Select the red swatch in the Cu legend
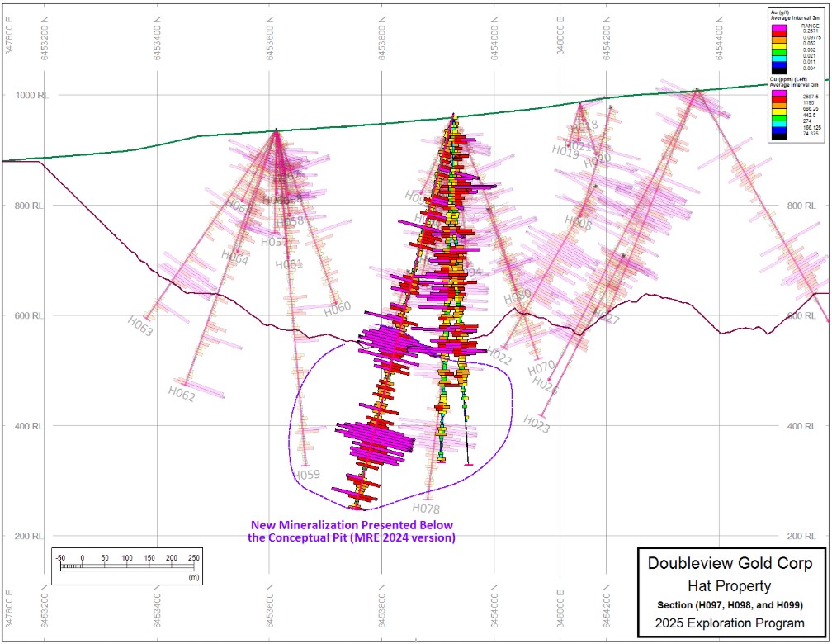The width and height of the screenshot is (832, 644). [x=778, y=101]
